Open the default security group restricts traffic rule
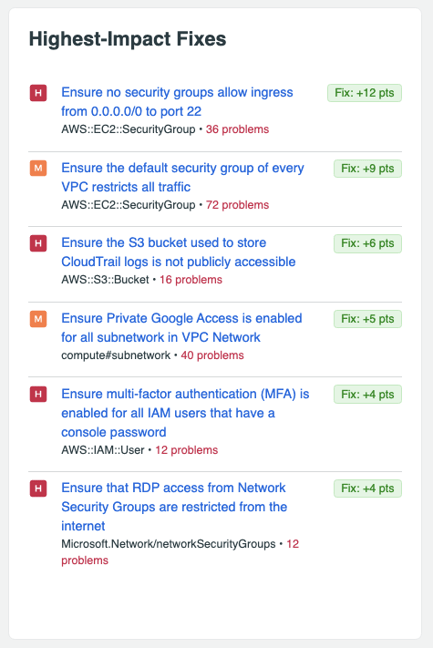This screenshot has height=648, width=433. point(183,177)
